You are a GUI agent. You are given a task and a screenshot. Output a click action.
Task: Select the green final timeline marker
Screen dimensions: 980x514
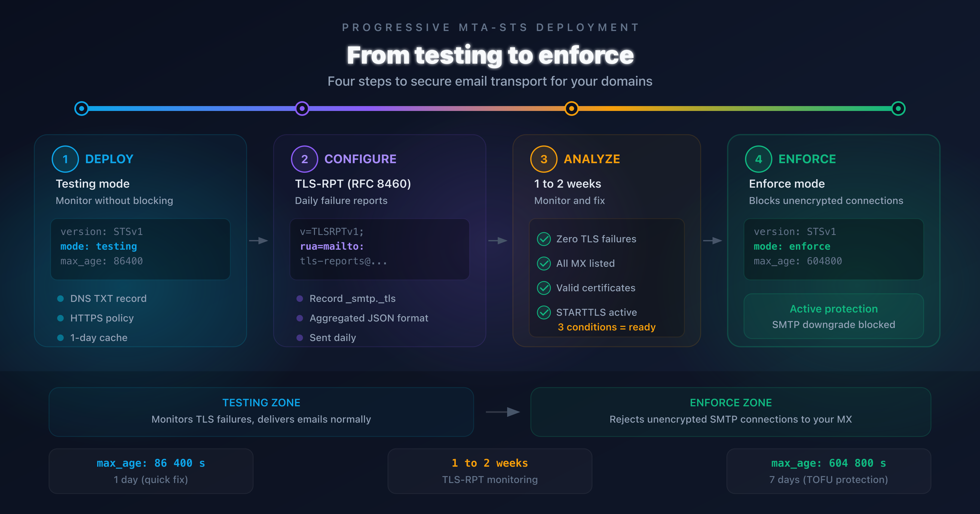click(x=899, y=108)
